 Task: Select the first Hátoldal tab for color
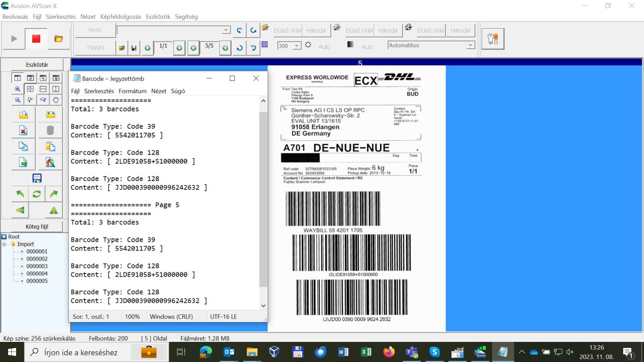(x=316, y=30)
